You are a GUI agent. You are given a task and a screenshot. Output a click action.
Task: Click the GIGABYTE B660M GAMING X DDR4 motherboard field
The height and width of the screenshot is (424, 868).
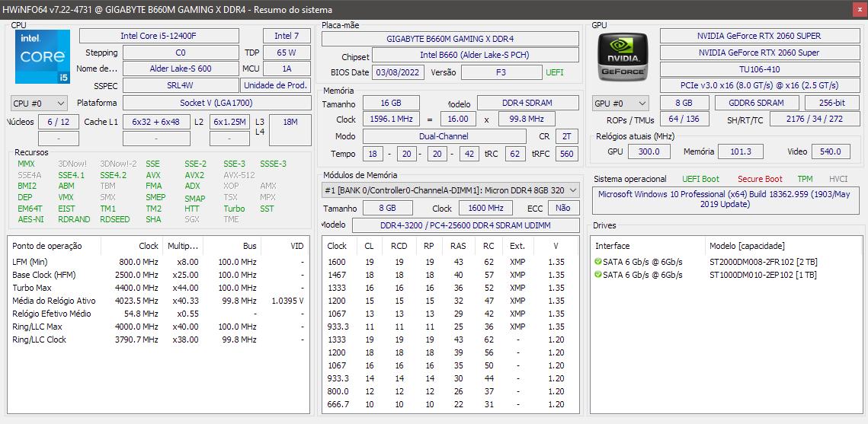click(450, 39)
